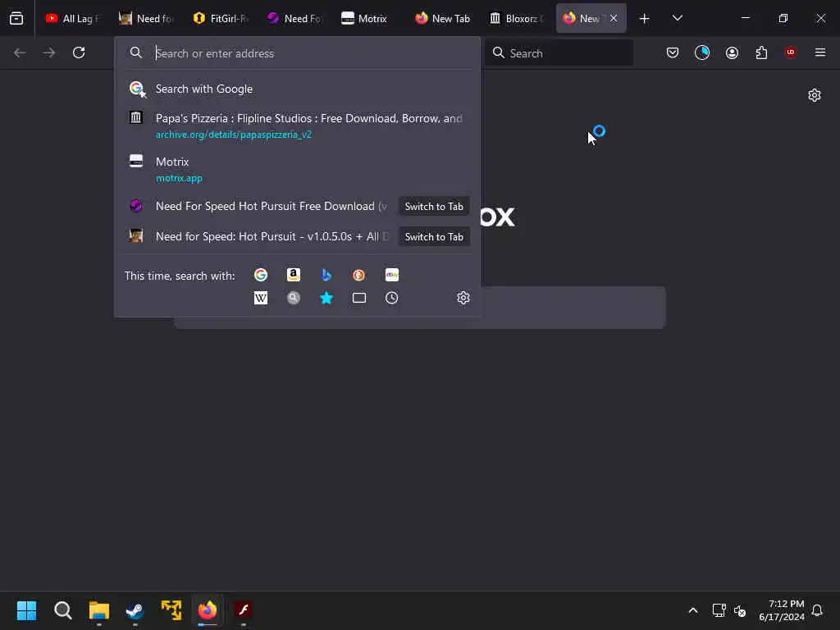The height and width of the screenshot is (630, 840).
Task: Search history clock icon
Action: 391,298
